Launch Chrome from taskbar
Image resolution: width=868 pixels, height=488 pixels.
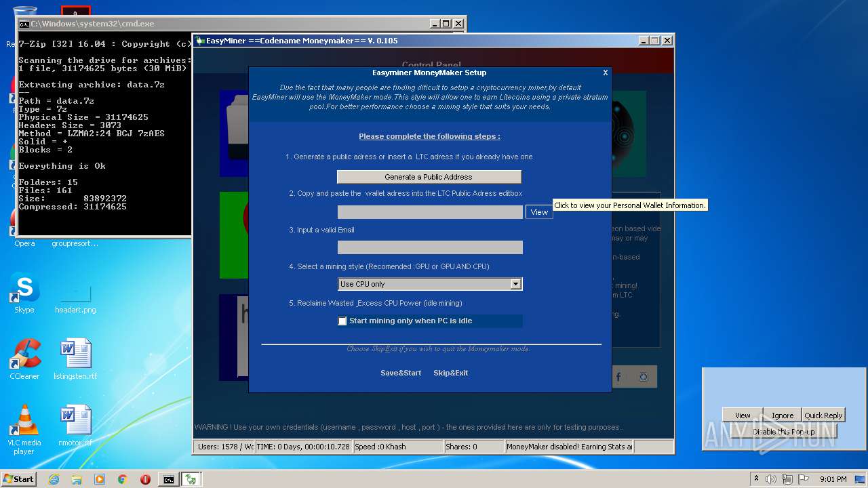[x=123, y=479]
